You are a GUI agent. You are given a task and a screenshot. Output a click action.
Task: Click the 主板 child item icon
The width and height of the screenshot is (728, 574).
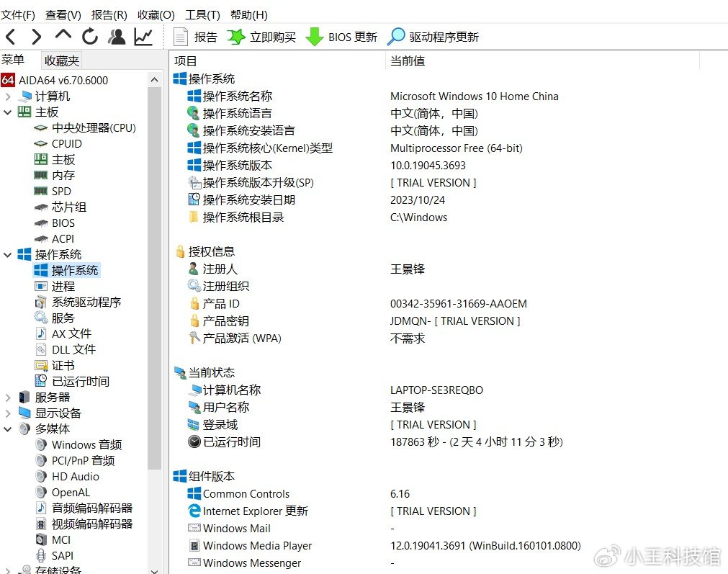tap(41, 160)
